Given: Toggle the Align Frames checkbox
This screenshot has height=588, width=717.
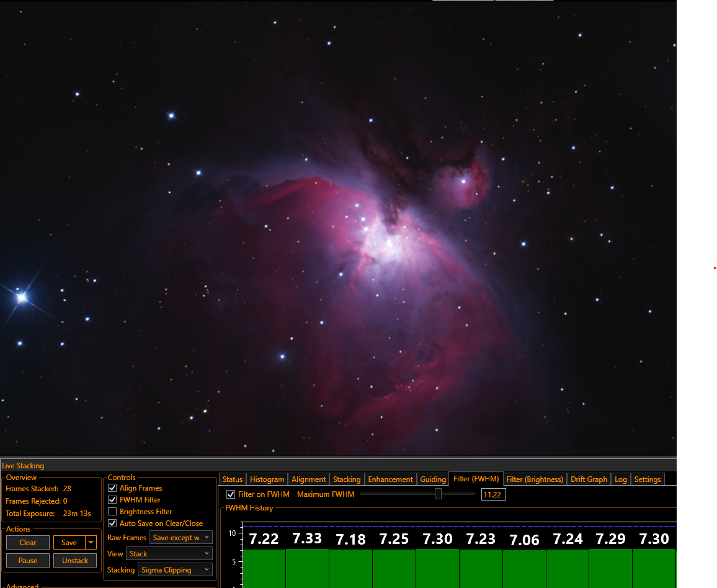Looking at the screenshot, I should [x=112, y=488].
